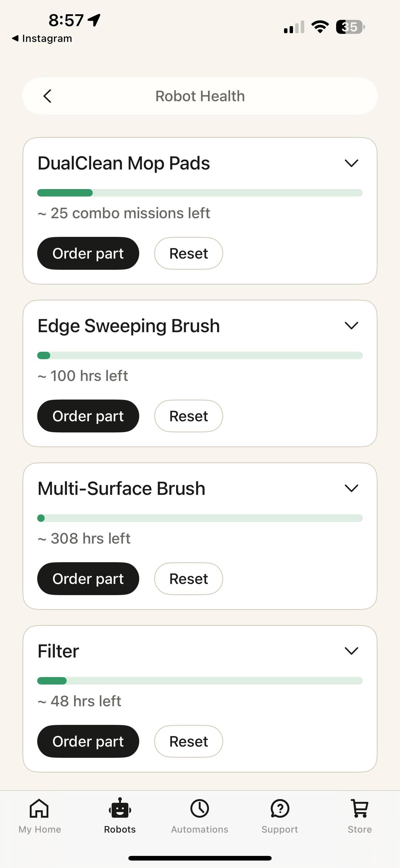This screenshot has height=868, width=400.
Task: Reset the Multi-Surface Brush counter
Action: [x=189, y=579]
